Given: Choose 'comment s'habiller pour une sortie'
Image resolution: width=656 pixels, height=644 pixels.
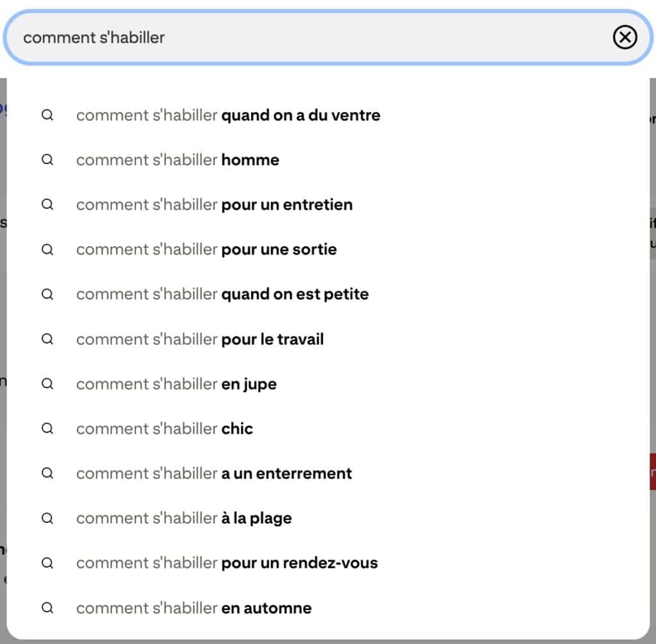Looking at the screenshot, I should [206, 249].
